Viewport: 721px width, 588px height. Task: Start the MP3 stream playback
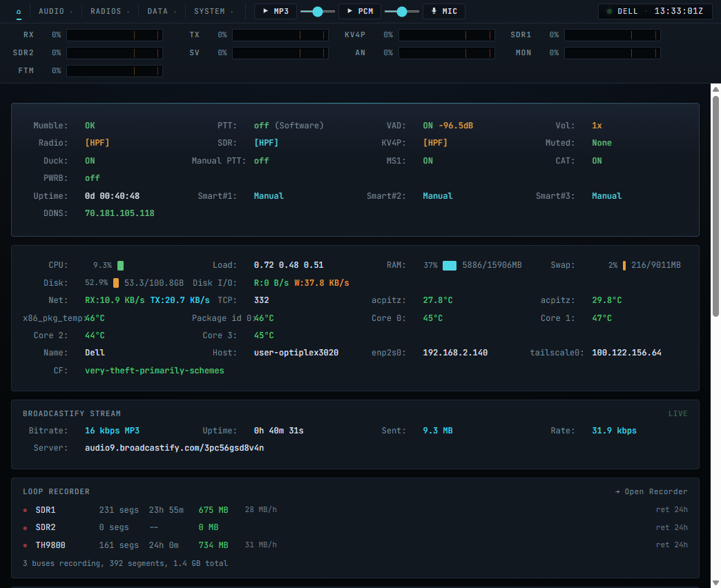coord(276,12)
